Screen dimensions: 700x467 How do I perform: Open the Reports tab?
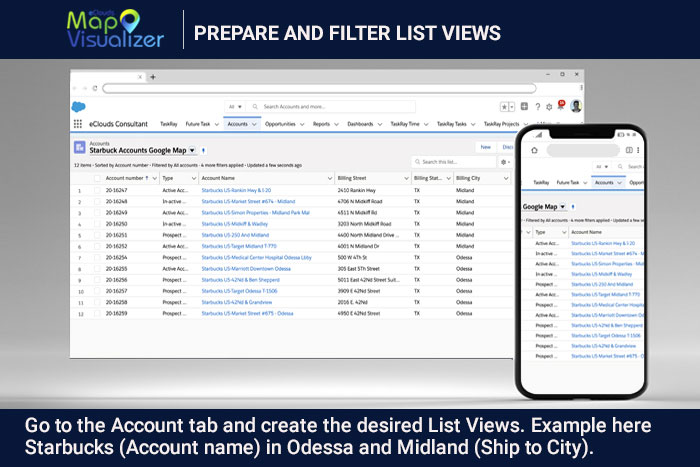(321, 124)
